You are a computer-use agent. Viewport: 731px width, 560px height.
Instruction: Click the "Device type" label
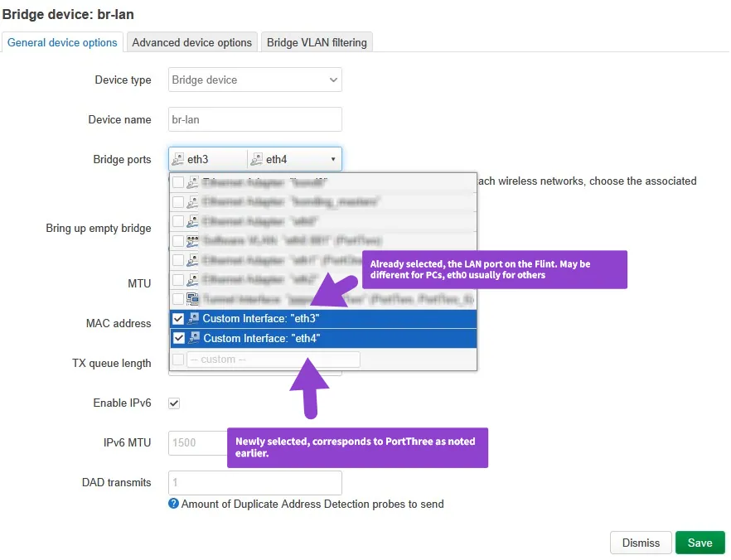[x=123, y=80]
